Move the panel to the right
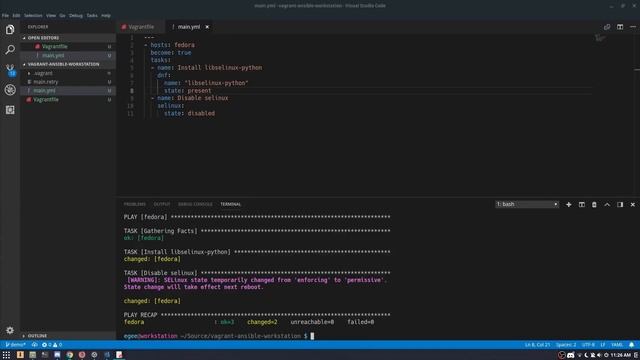The width and height of the screenshot is (640, 360). point(620,204)
